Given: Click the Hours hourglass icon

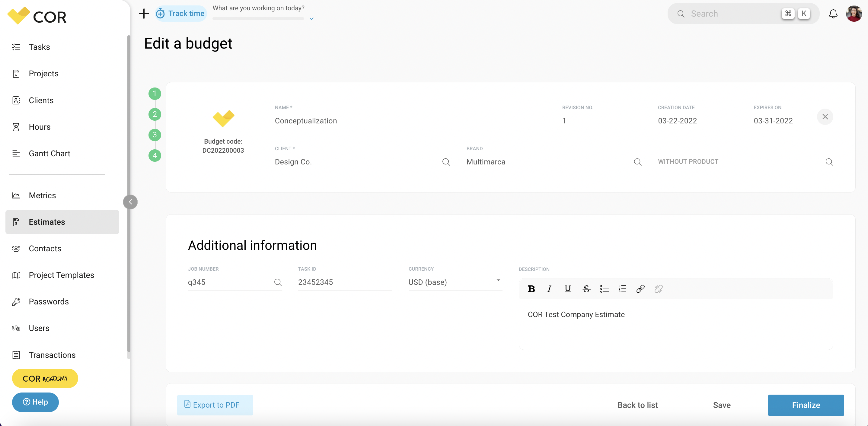Looking at the screenshot, I should pos(16,127).
